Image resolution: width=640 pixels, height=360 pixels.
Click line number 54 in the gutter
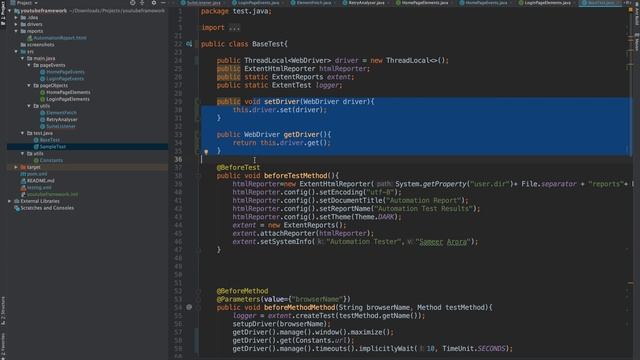(178, 307)
